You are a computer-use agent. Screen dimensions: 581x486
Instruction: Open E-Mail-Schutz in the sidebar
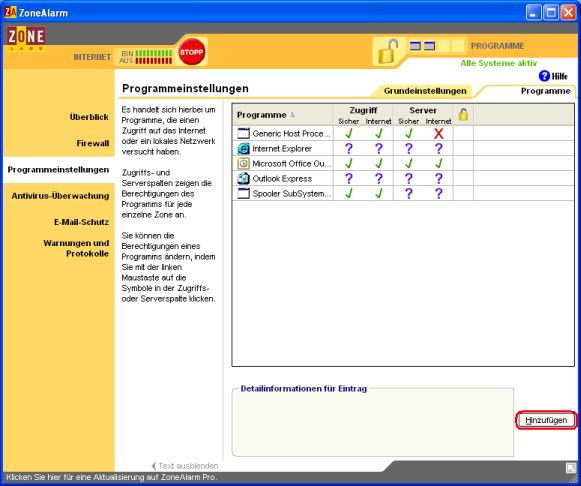pyautogui.click(x=81, y=222)
